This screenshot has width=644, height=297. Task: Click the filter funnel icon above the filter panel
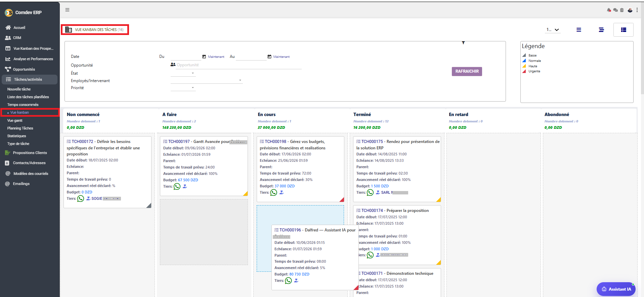463,43
